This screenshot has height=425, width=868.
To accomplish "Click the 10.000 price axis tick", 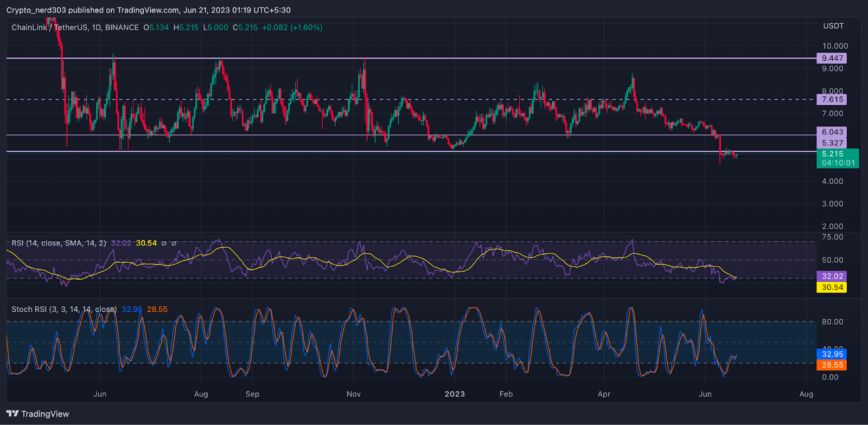I will click(x=835, y=46).
